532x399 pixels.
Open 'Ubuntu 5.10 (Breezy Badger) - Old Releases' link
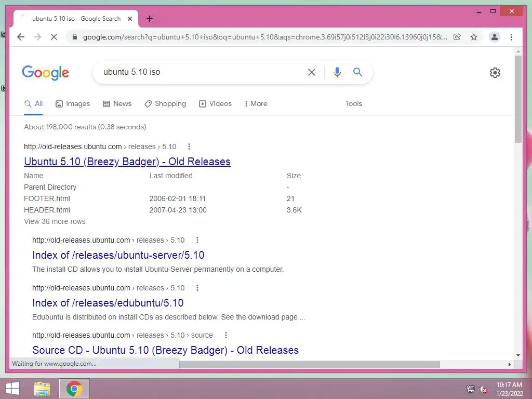[x=127, y=162]
